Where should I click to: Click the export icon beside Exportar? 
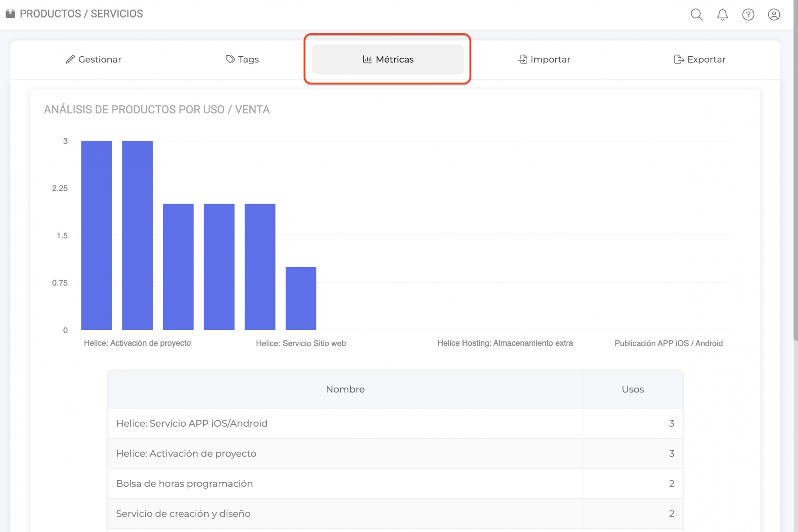coord(679,59)
